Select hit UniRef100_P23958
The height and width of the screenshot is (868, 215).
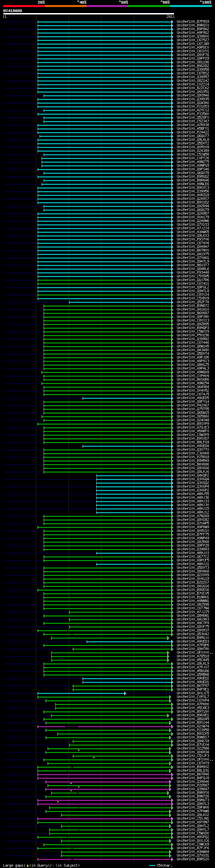pos(193,730)
